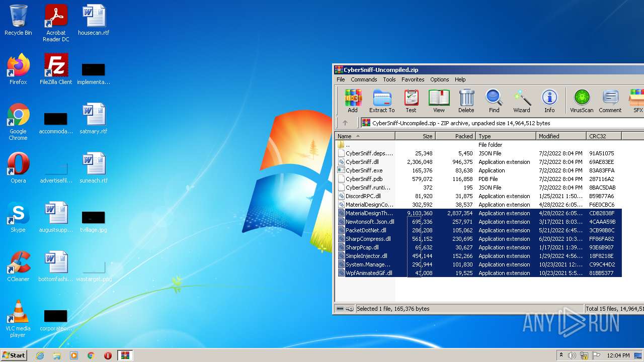Click the Delete toolbar icon

(466, 101)
